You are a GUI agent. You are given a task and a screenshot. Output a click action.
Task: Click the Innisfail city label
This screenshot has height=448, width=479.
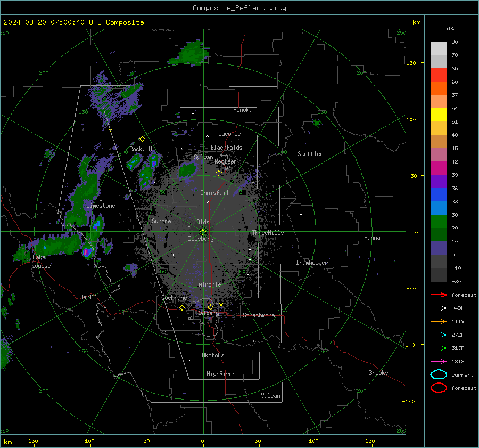click(214, 193)
